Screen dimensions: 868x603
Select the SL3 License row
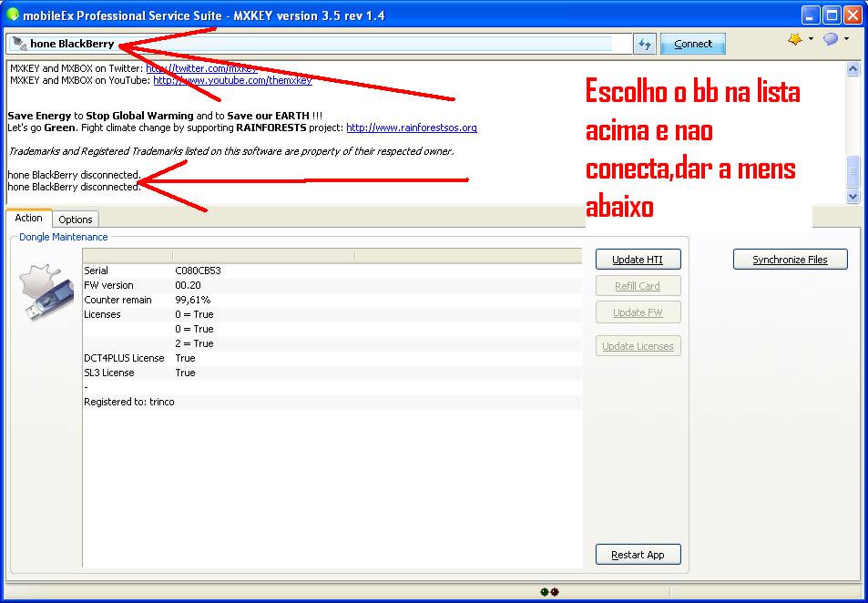tap(332, 373)
